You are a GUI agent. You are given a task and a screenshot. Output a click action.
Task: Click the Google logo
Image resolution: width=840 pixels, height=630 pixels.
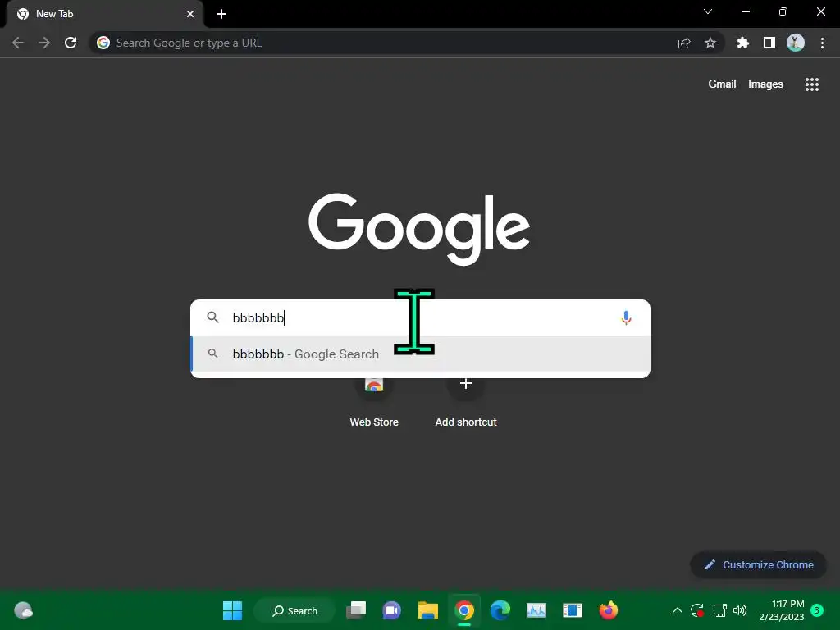point(419,228)
